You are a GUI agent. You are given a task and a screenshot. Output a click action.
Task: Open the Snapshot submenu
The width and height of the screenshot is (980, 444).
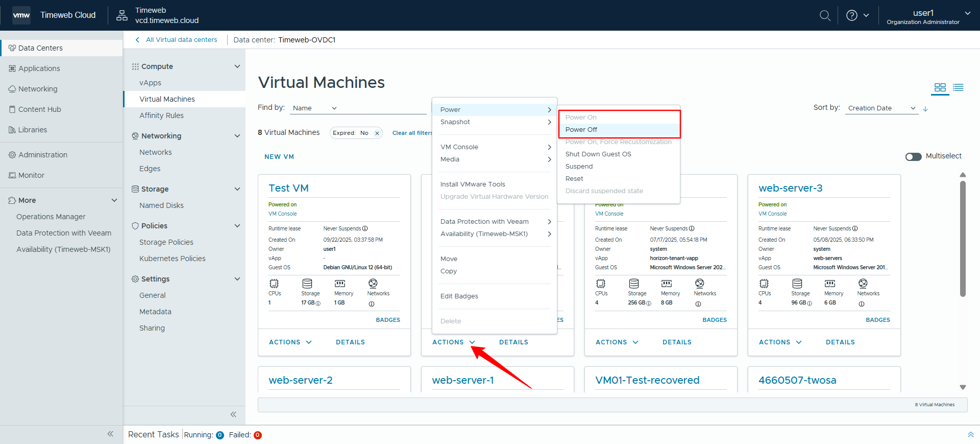click(x=494, y=122)
